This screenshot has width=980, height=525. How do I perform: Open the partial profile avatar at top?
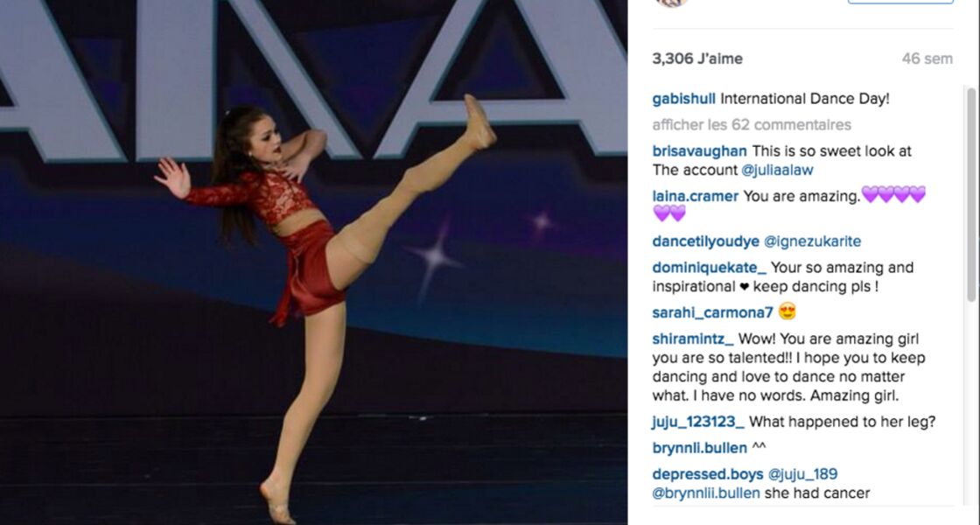(672, 3)
